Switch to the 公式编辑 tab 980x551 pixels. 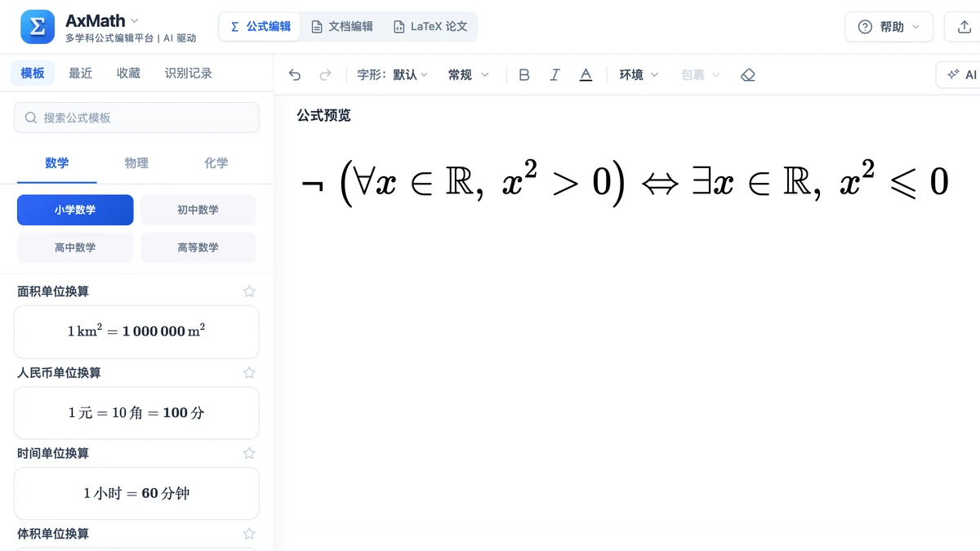(x=261, y=26)
